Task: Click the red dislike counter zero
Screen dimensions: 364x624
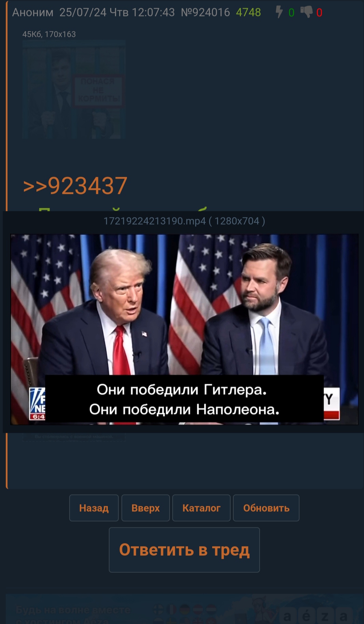Action: coord(319,13)
